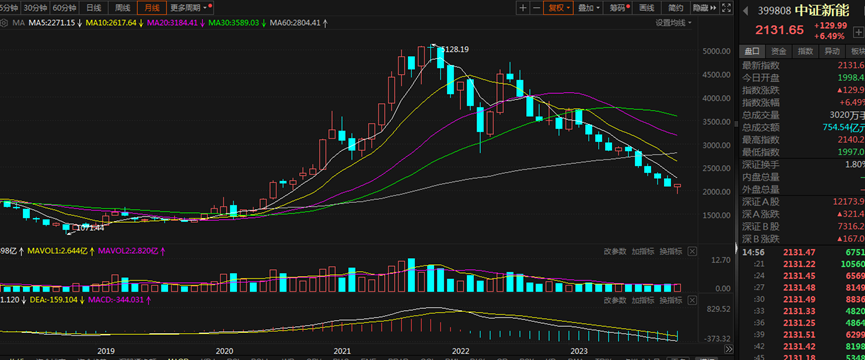Select 资金 tab in side panel
The width and height of the screenshot is (865, 360).
pos(778,51)
